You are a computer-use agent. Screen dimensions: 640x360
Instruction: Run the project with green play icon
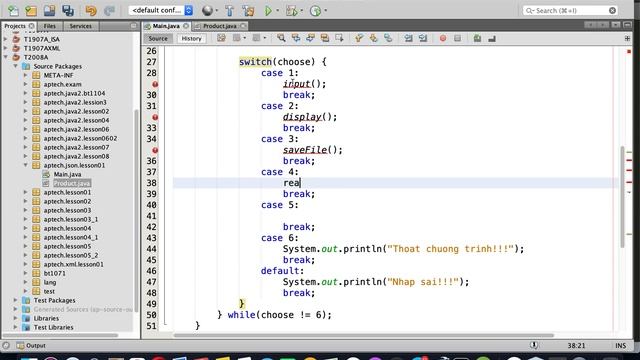(268, 11)
